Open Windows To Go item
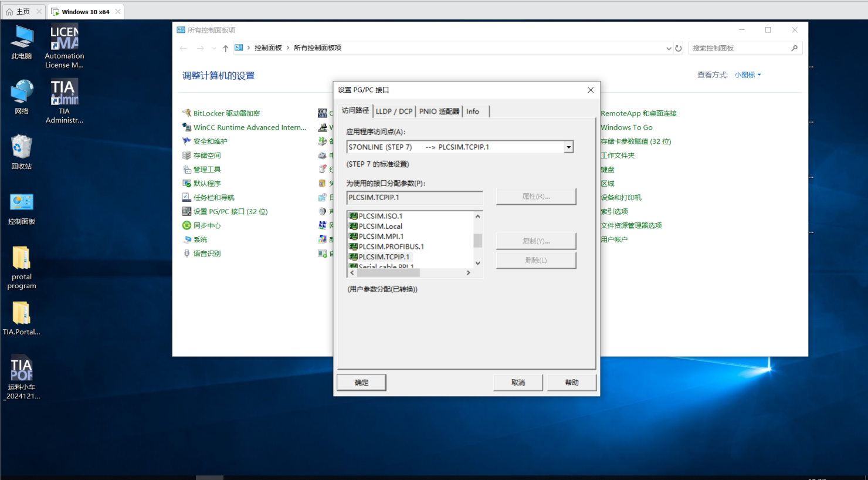Screen dimensions: 868x480 tap(626, 127)
